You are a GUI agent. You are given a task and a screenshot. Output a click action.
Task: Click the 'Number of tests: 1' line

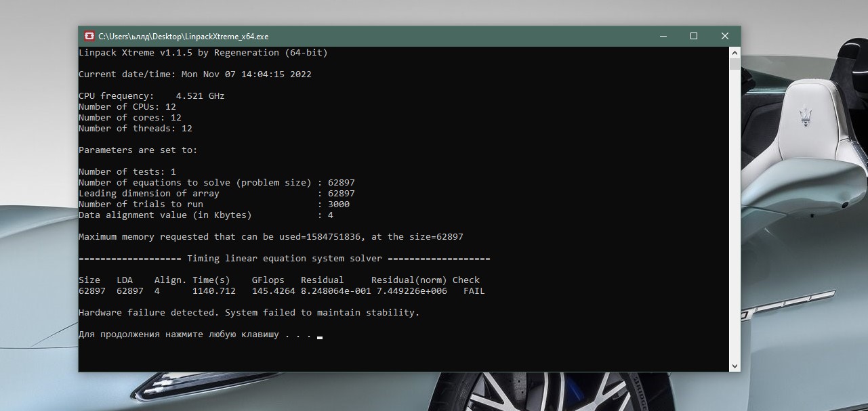tap(127, 172)
